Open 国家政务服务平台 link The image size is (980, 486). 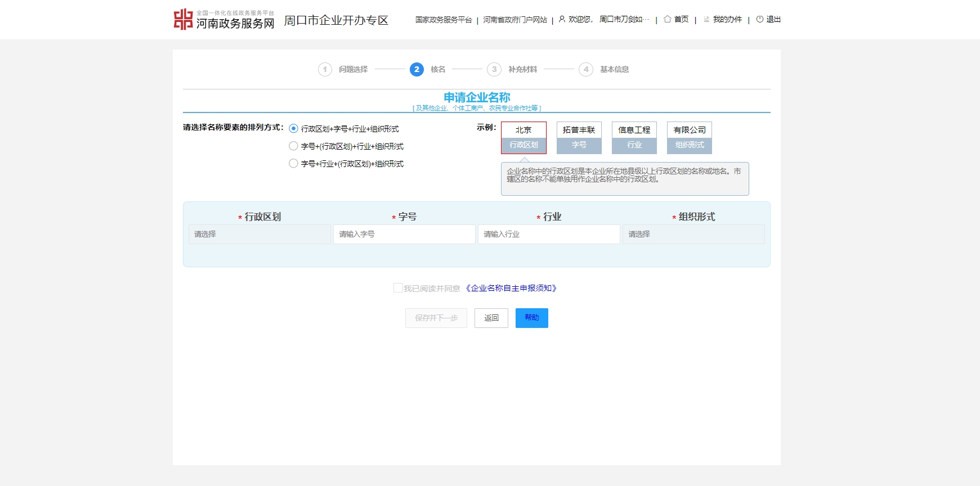click(x=444, y=20)
